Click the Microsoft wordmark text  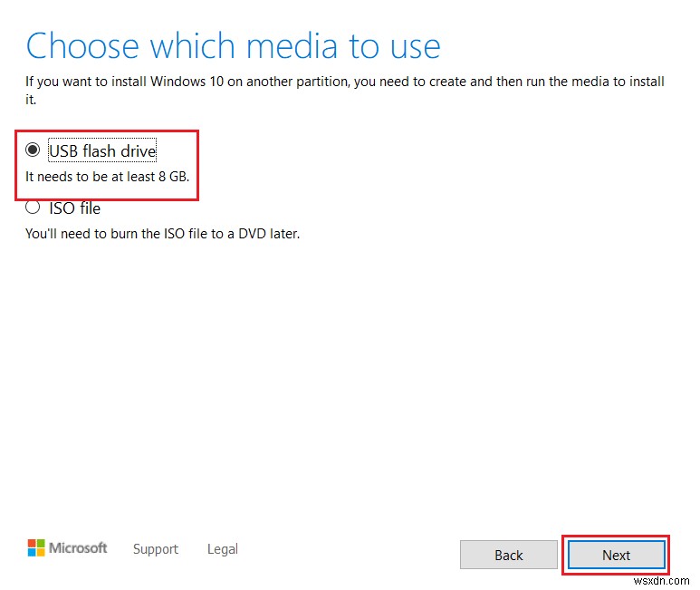(x=78, y=547)
